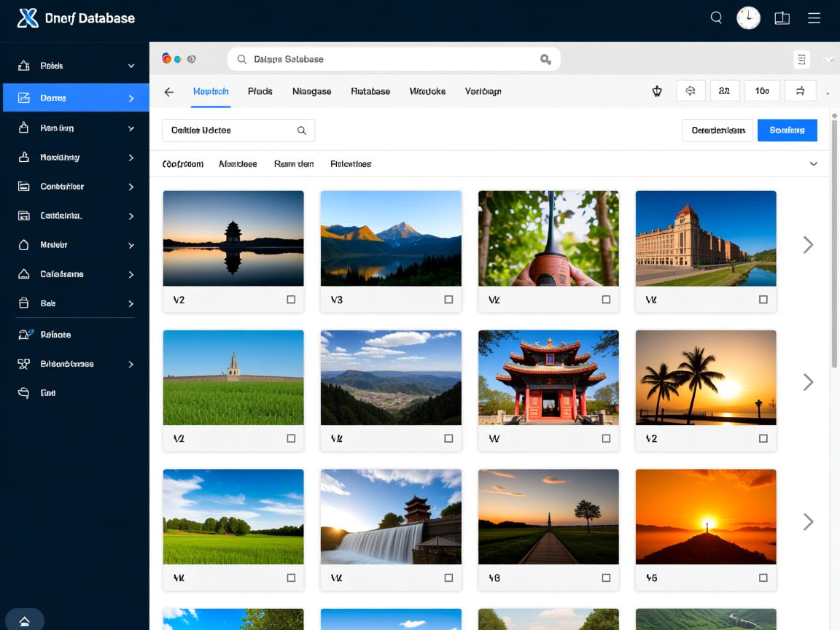Click the magnifier search icon in top header
The width and height of the screenshot is (840, 630).
(x=716, y=18)
